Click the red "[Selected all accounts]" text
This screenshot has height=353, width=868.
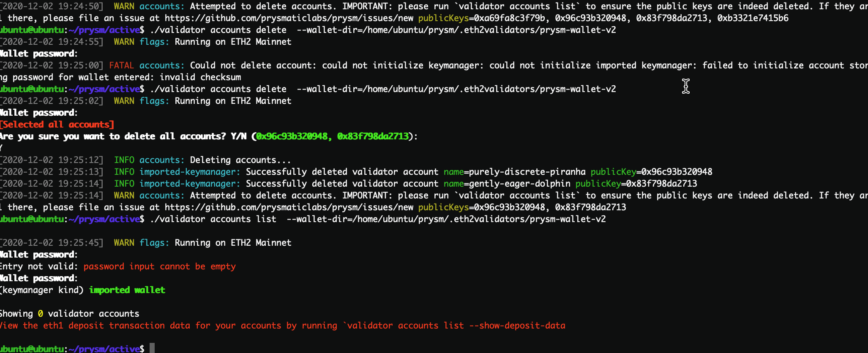point(57,125)
